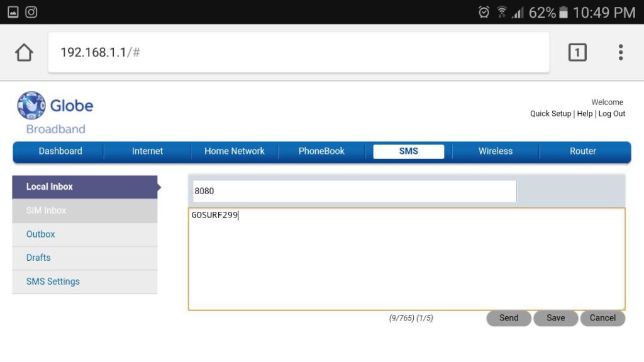The height and width of the screenshot is (362, 644).
Task: Go to the PhoneBook tab
Action: pyautogui.click(x=321, y=151)
